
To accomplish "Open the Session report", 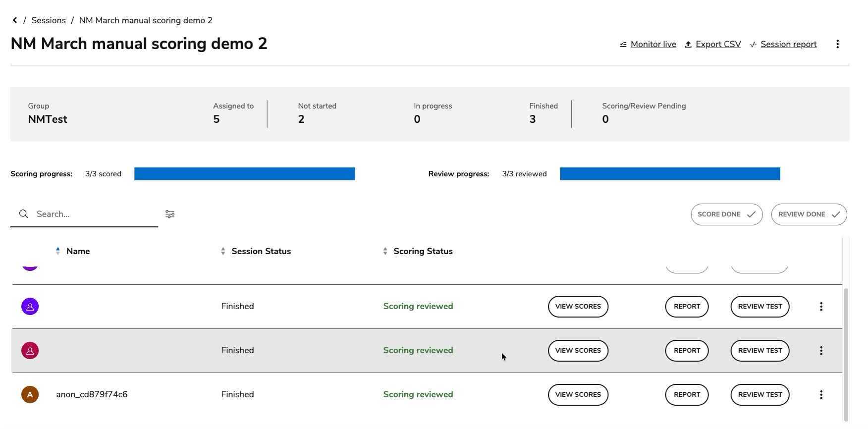I will click(788, 44).
